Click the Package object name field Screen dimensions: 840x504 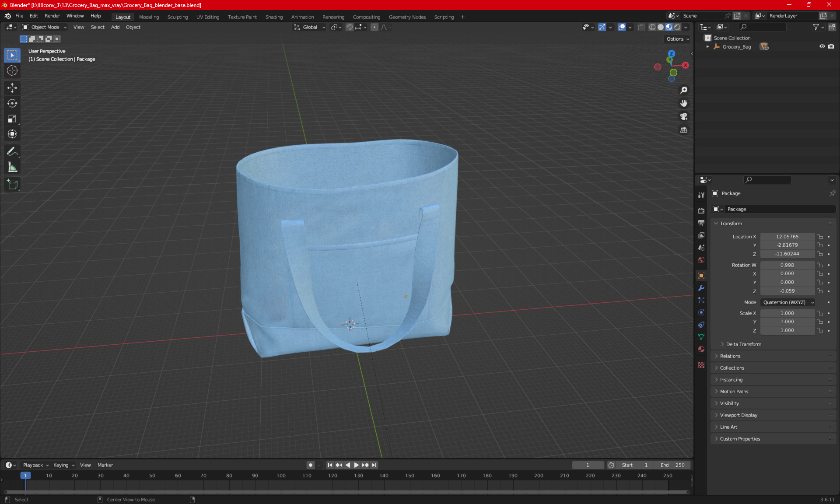coord(780,209)
